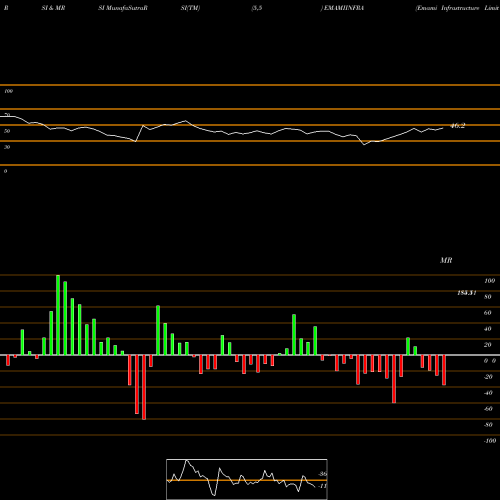Click the MR axis label 60
The height and width of the screenshot is (500, 500).
pyautogui.click(x=488, y=313)
